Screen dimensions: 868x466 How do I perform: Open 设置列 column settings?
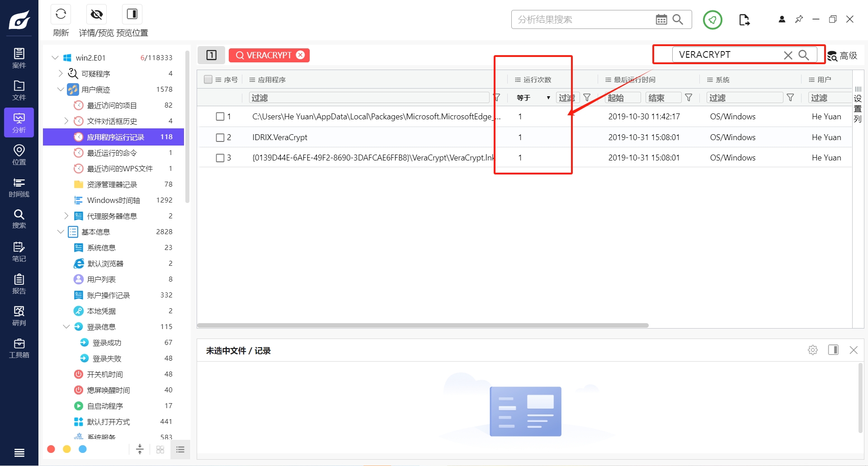click(x=858, y=104)
